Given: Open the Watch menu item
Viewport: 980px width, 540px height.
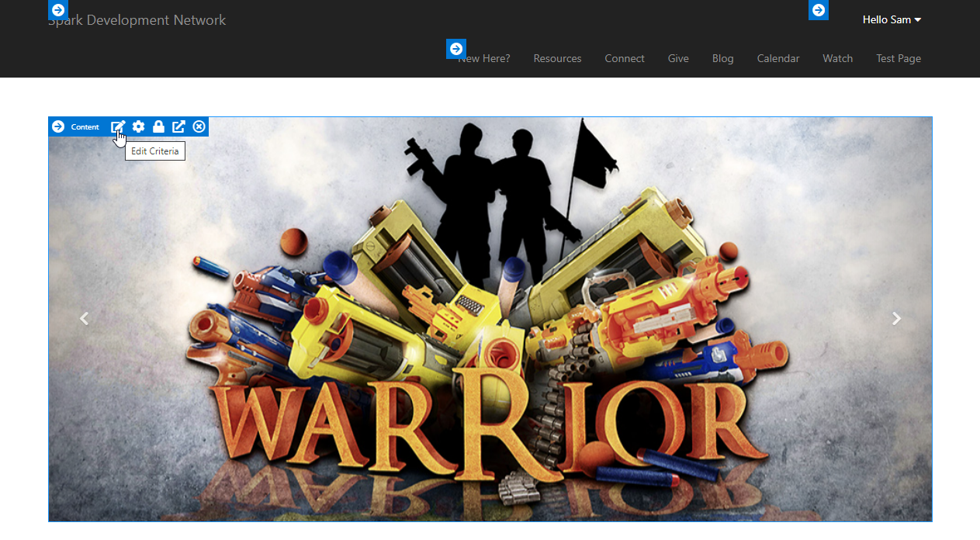Looking at the screenshot, I should click(x=837, y=58).
